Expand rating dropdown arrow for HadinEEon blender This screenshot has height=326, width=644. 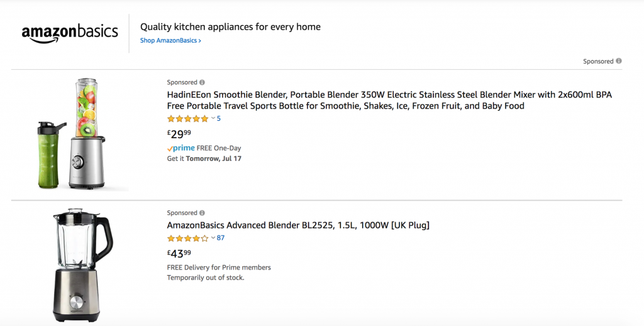pyautogui.click(x=213, y=119)
